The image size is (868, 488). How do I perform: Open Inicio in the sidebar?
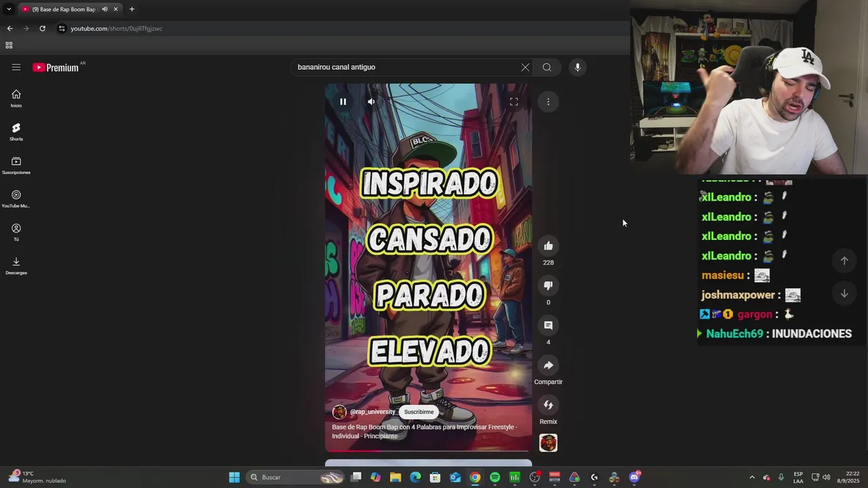coord(16,98)
